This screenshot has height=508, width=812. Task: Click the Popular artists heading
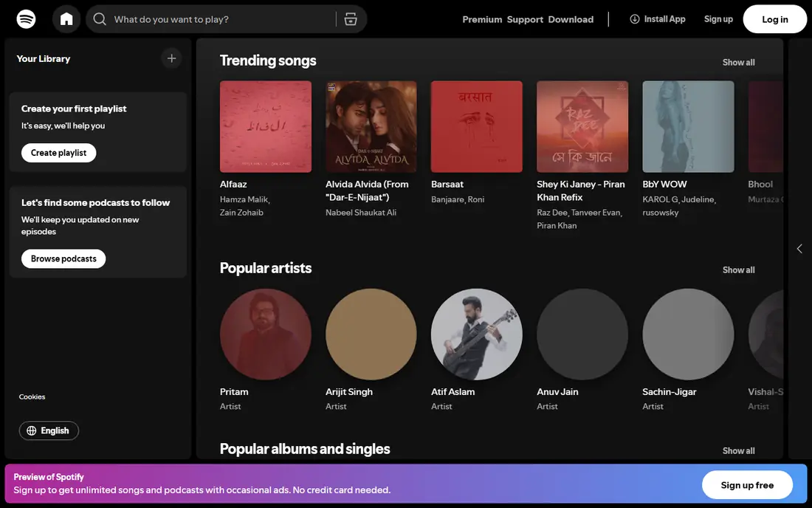tap(266, 268)
